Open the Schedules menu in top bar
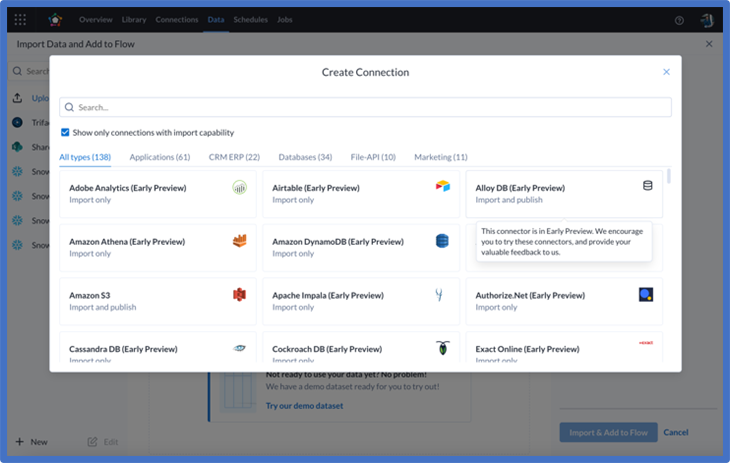 point(250,20)
